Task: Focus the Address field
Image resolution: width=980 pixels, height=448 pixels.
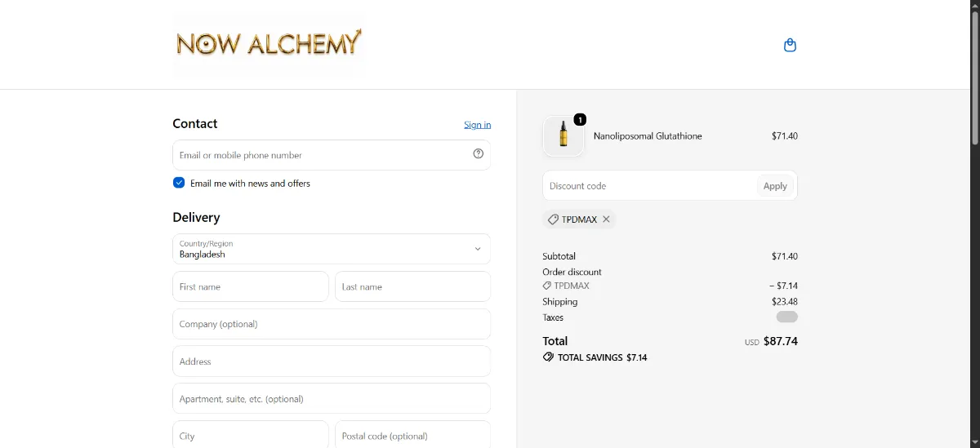Action: [x=332, y=362]
